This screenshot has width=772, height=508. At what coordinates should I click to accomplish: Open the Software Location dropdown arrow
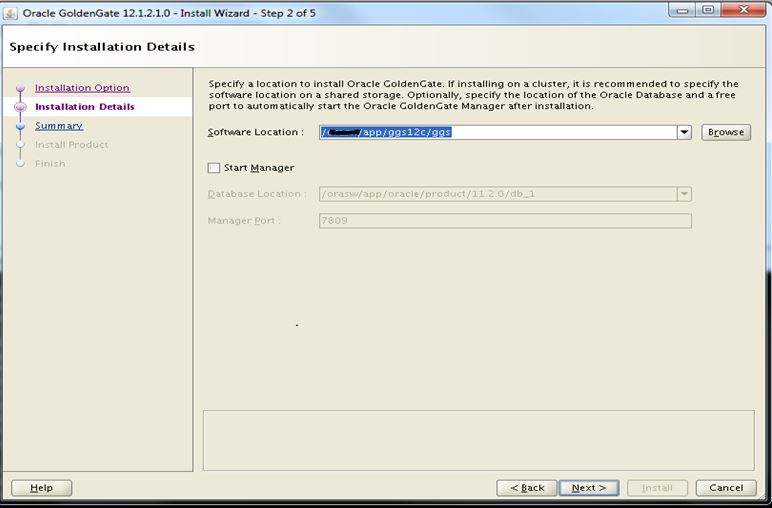[x=684, y=132]
